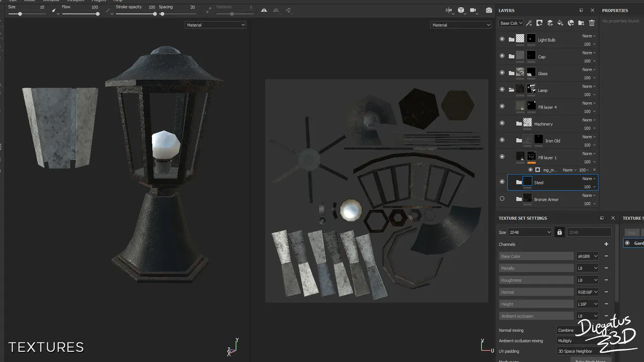Open the 2D viewport Material dropdown
The width and height of the screenshot is (644, 362).
(460, 25)
